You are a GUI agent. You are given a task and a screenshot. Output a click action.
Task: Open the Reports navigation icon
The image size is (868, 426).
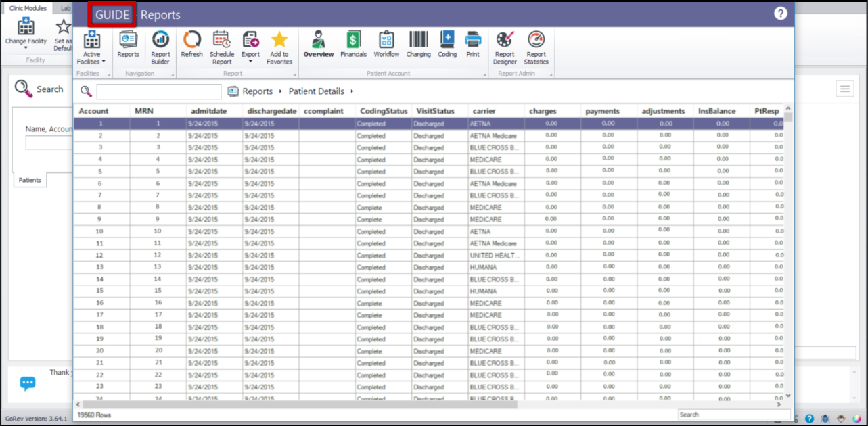pyautogui.click(x=128, y=45)
